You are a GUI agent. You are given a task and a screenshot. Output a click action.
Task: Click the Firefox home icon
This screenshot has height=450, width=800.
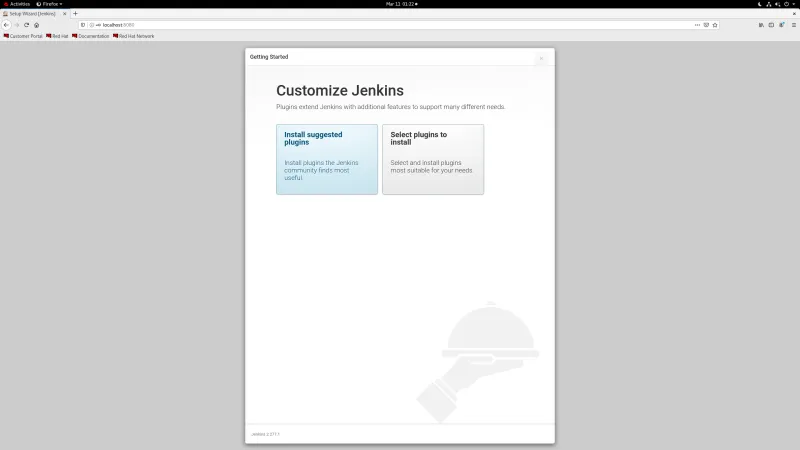(x=36, y=24)
